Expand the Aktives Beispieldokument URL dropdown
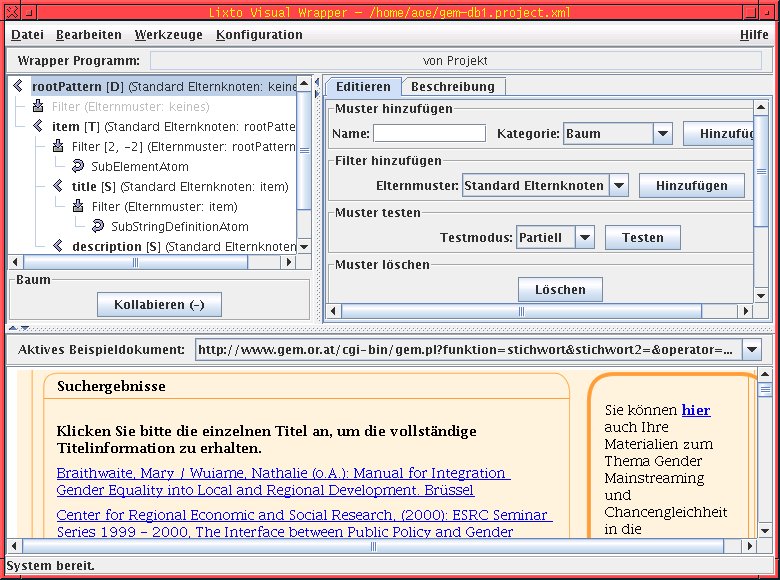780x580 pixels. point(752,350)
